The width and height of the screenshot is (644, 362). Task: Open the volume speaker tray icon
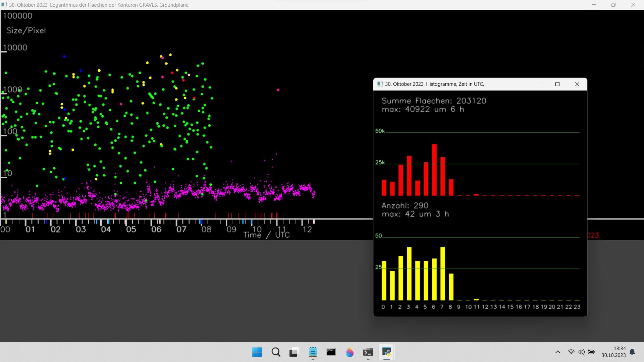[x=581, y=352]
